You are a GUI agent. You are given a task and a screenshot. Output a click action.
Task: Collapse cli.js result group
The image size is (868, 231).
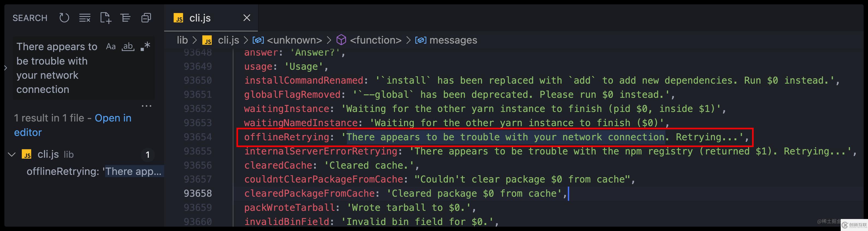coord(12,155)
